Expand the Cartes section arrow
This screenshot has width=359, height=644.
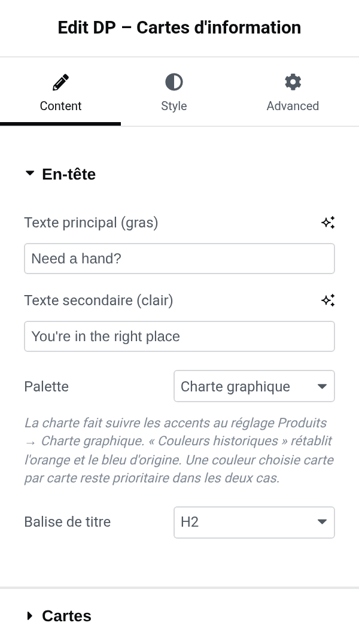[29, 616]
